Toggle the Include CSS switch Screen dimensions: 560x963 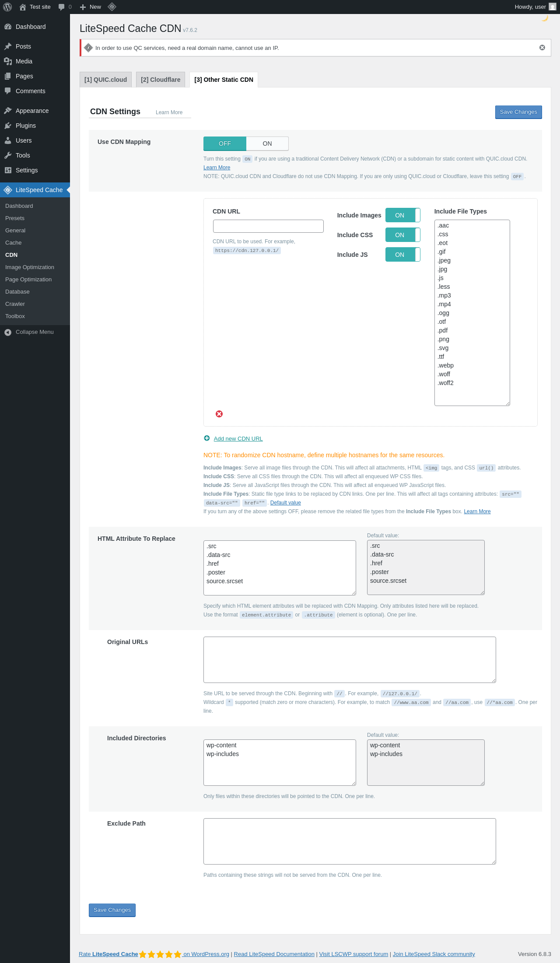click(x=403, y=235)
